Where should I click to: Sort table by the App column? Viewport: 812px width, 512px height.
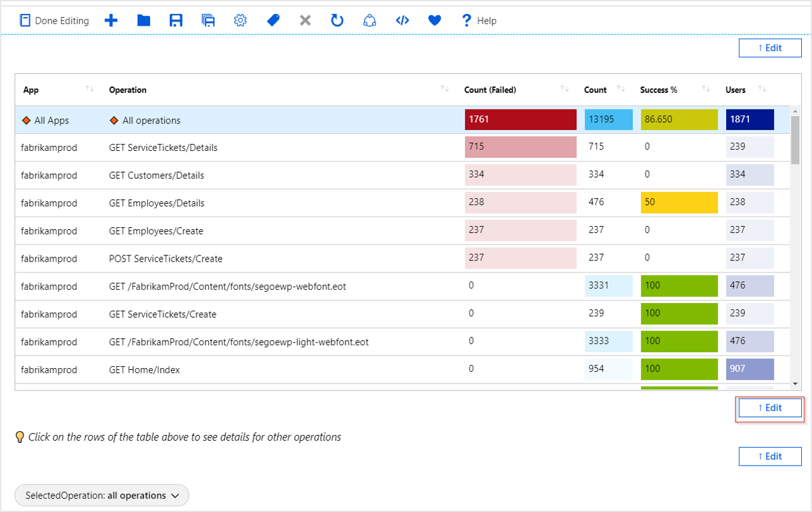[90, 89]
